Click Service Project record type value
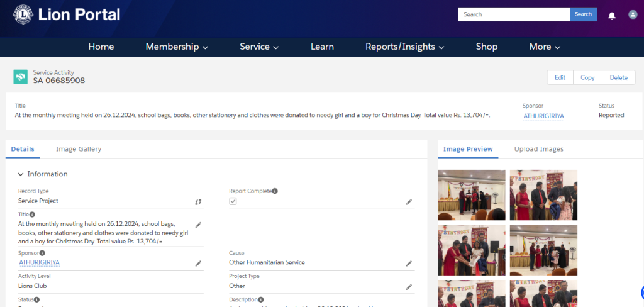644x307 pixels. coord(38,201)
